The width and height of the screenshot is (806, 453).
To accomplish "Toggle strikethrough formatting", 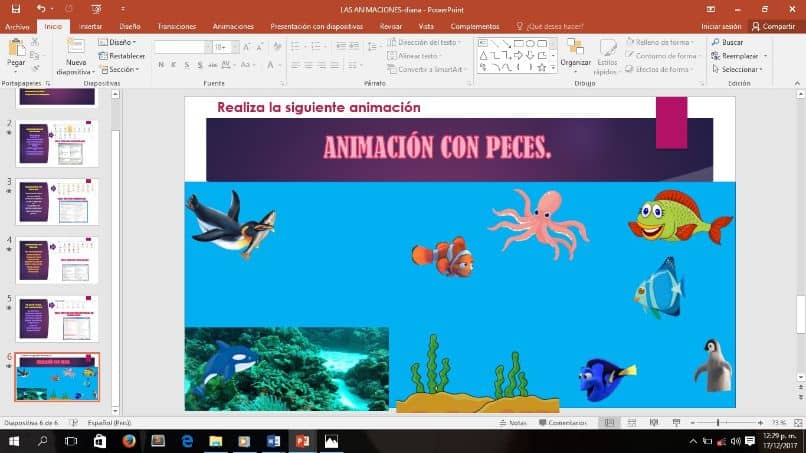I will tap(212, 65).
